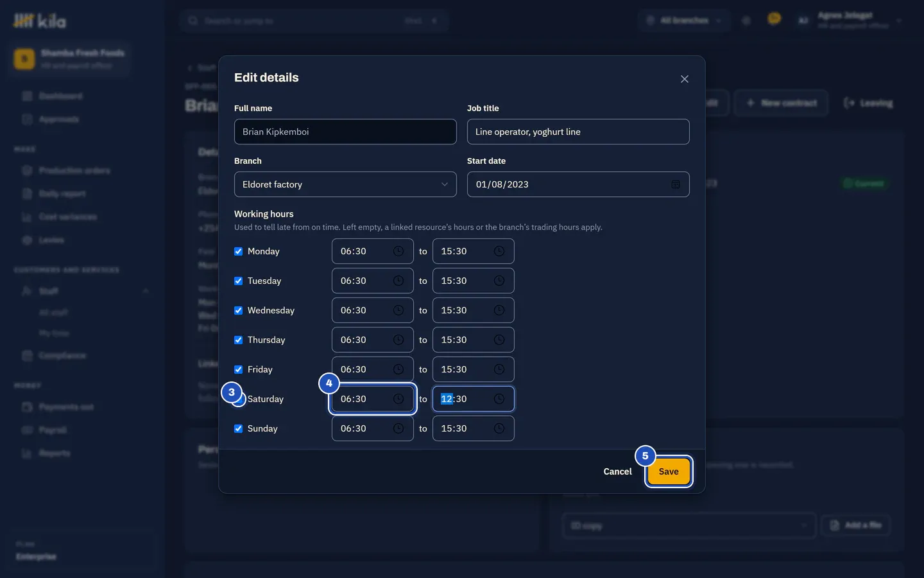The width and height of the screenshot is (924, 578).
Task: Open clock picker for Monday start time
Action: click(x=398, y=251)
